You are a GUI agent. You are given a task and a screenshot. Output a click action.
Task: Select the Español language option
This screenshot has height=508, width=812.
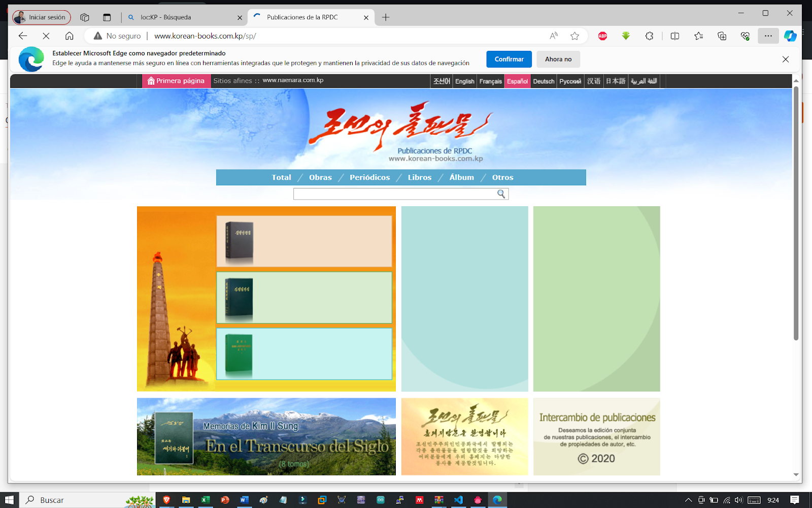(x=517, y=81)
